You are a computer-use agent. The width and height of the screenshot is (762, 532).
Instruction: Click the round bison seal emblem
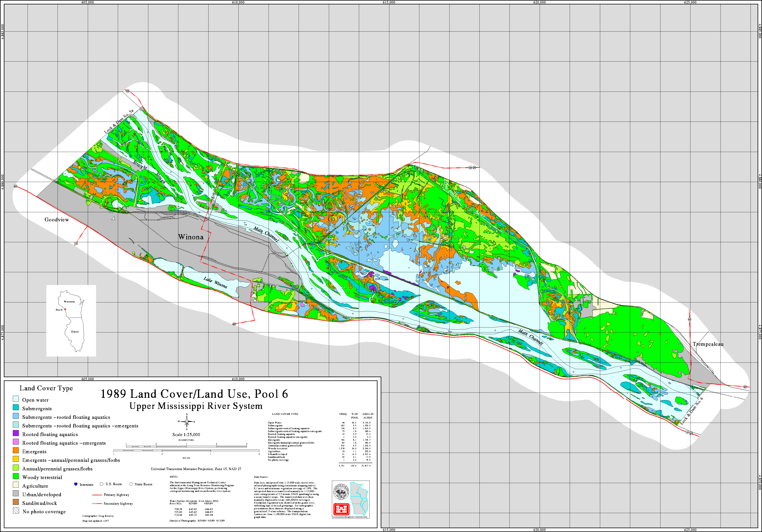(341, 492)
